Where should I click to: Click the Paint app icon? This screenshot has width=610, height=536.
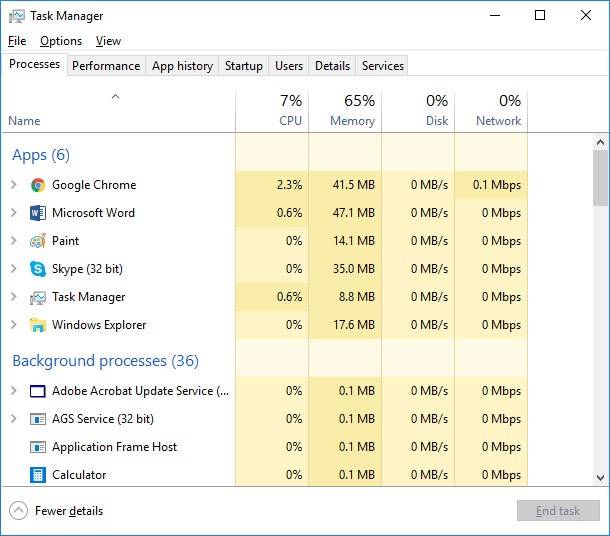[38, 241]
